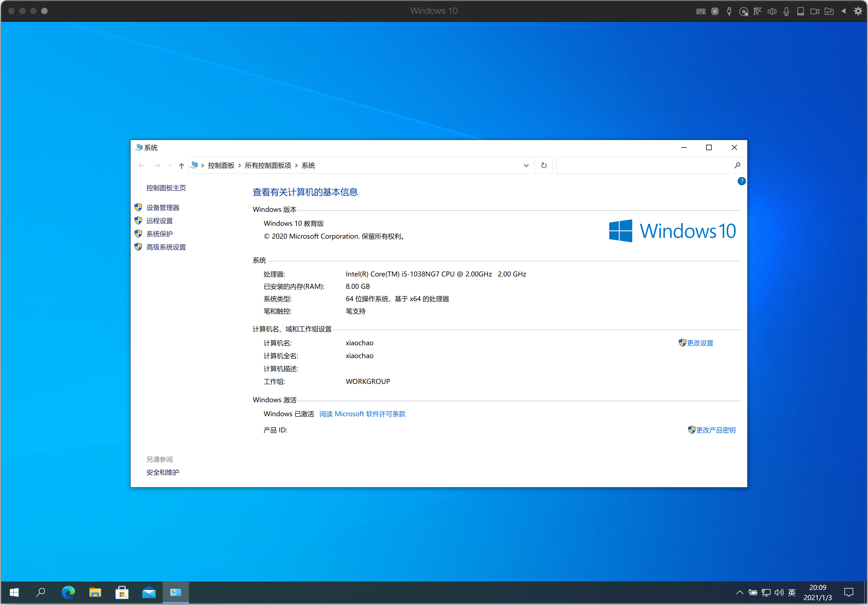Click the system window title icon
This screenshot has height=605, width=868.
pyautogui.click(x=139, y=148)
